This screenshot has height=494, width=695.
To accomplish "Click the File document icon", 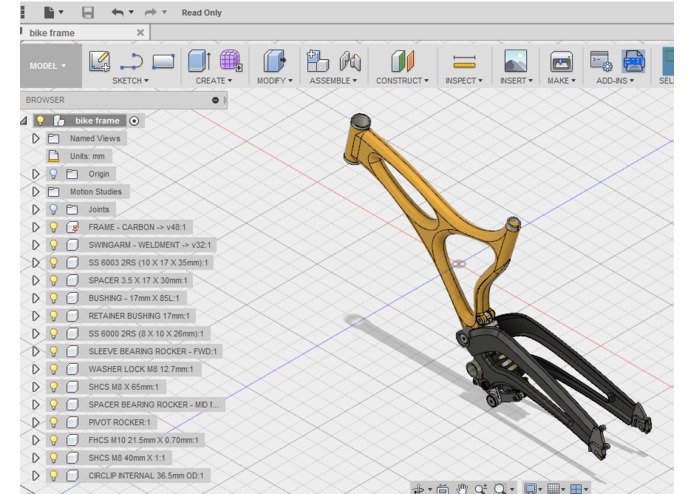I will 49,12.
